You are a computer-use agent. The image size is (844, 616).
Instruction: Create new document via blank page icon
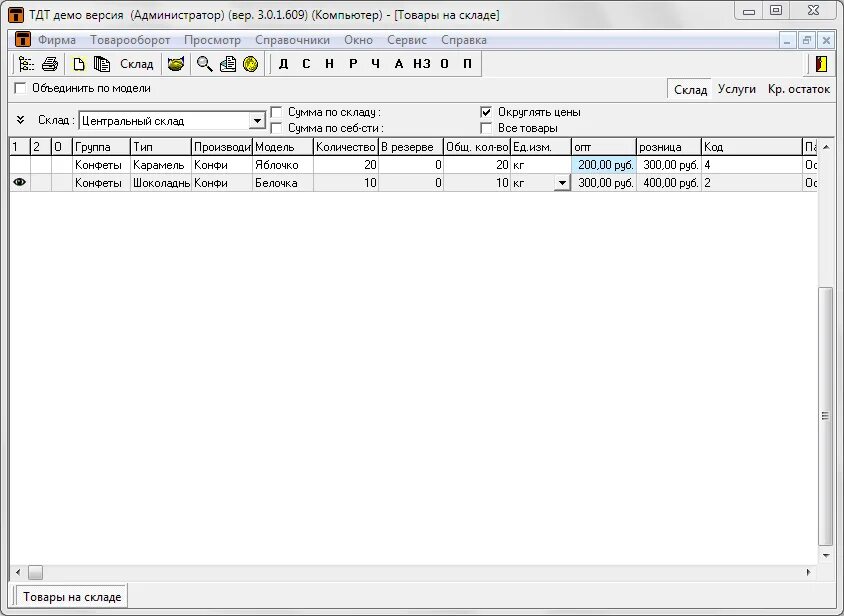(79, 64)
